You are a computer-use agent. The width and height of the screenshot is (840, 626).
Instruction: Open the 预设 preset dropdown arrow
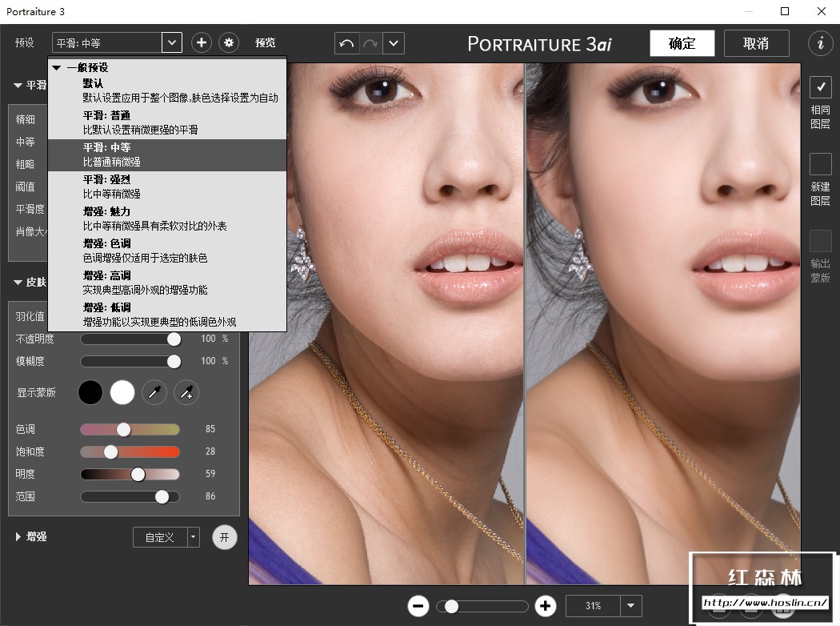point(171,43)
